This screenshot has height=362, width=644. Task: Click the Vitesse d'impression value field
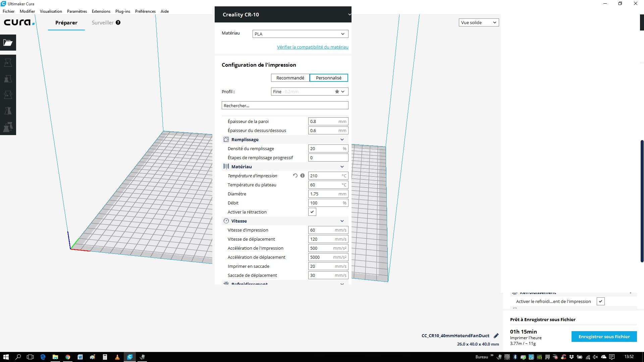pos(328,230)
